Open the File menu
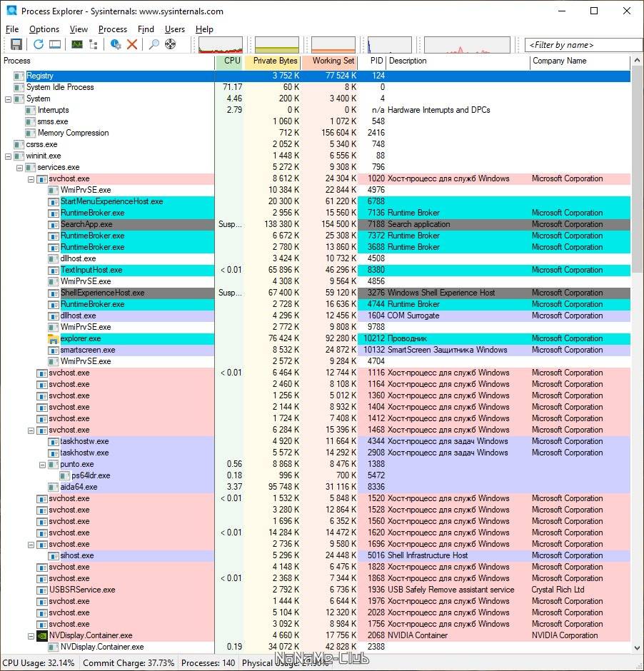Image resolution: width=644 pixels, height=671 pixels. (12, 29)
